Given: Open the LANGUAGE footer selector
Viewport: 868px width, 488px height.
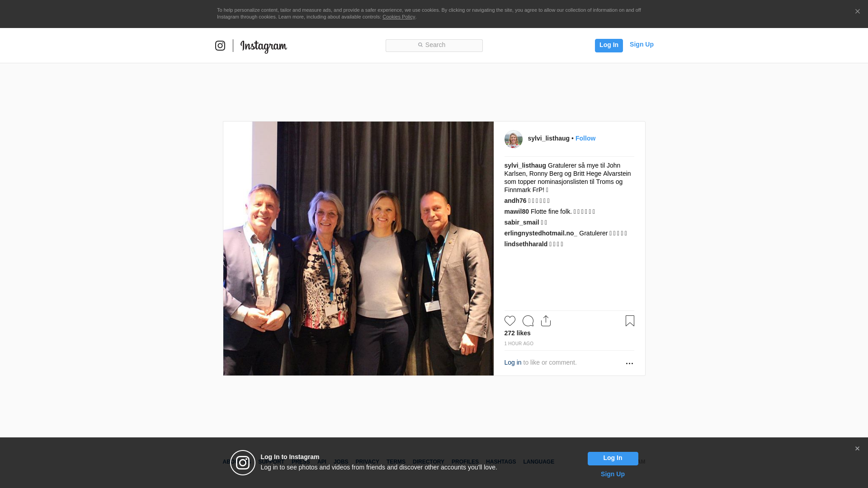Looking at the screenshot, I should 538,462.
